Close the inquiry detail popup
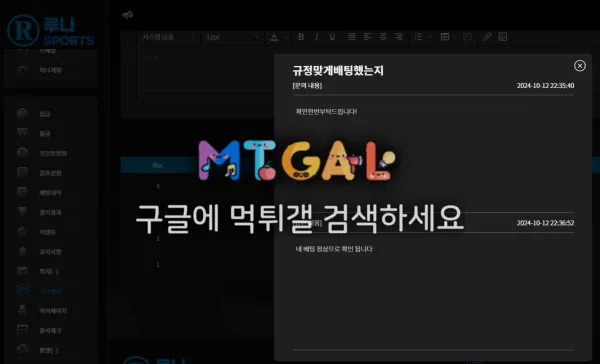The image size is (600, 364). click(580, 66)
